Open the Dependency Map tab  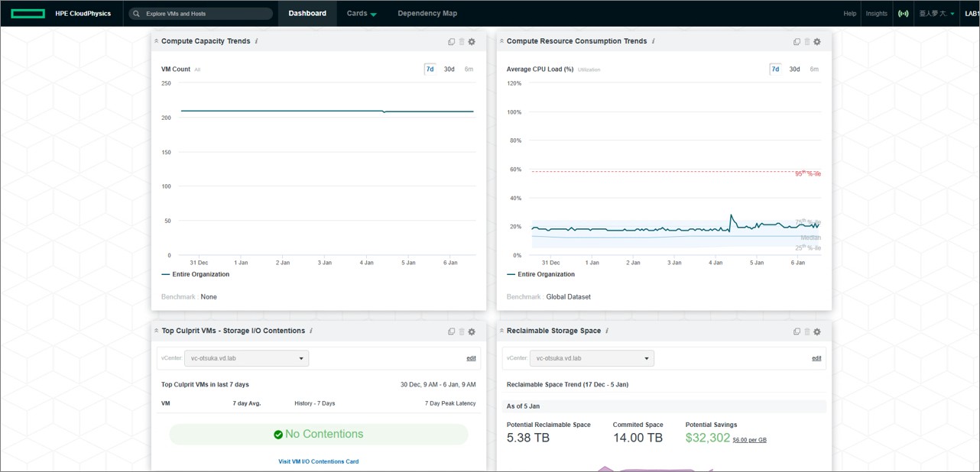pyautogui.click(x=427, y=14)
